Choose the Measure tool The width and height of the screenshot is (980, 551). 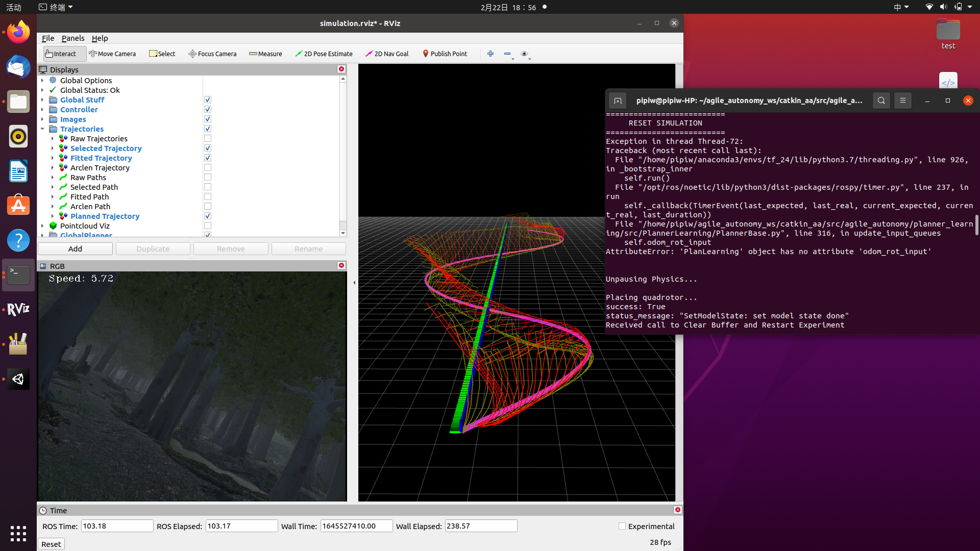tap(265, 54)
